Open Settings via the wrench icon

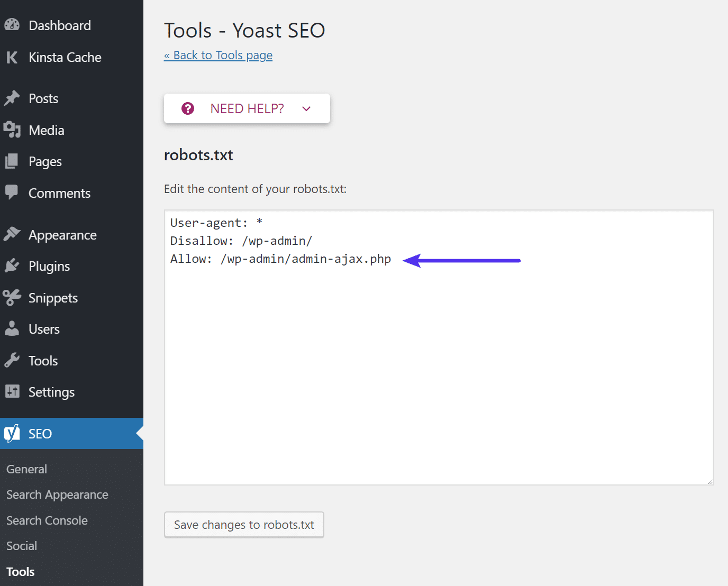tap(12, 391)
